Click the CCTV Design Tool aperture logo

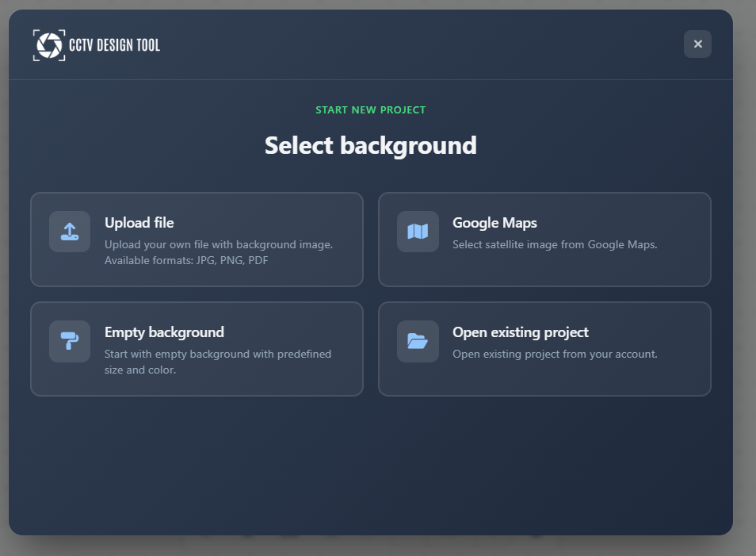[x=48, y=45]
